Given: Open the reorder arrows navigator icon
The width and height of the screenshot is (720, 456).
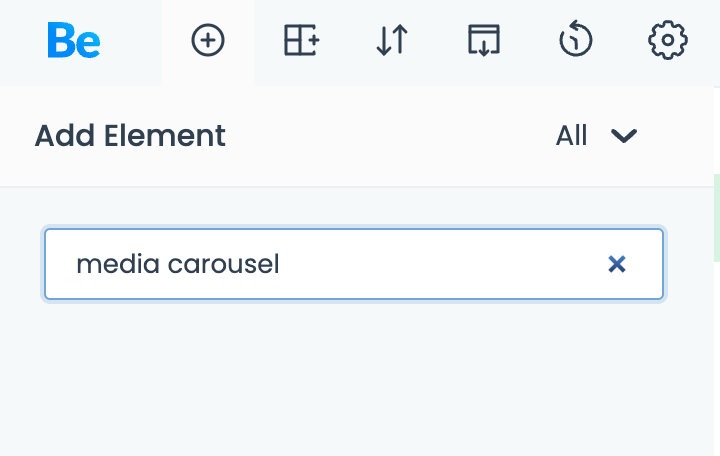Looking at the screenshot, I should pos(392,41).
